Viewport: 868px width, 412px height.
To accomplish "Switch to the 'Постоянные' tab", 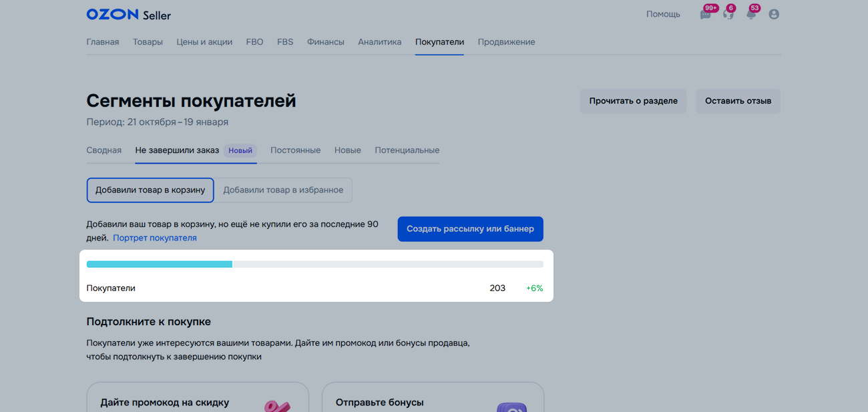I will [295, 150].
